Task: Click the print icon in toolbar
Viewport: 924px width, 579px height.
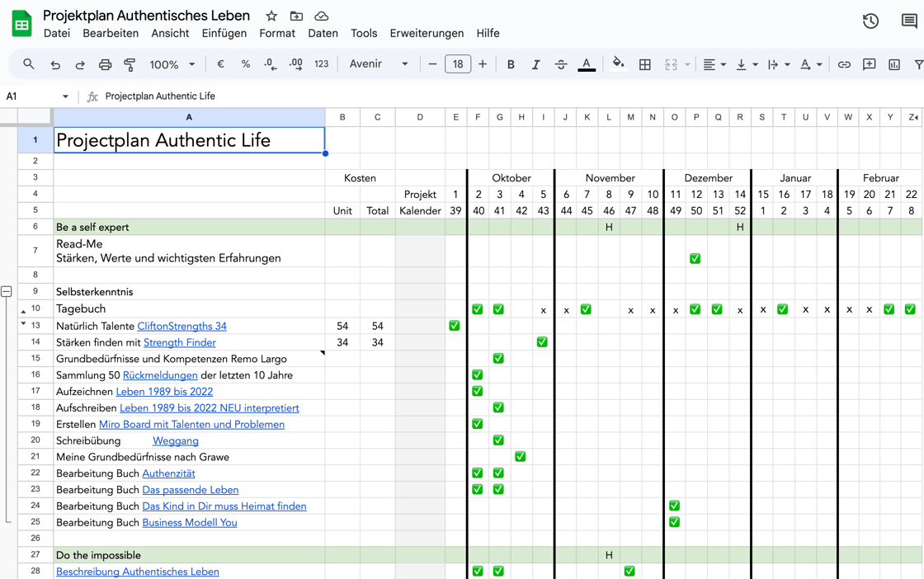Action: (x=105, y=64)
